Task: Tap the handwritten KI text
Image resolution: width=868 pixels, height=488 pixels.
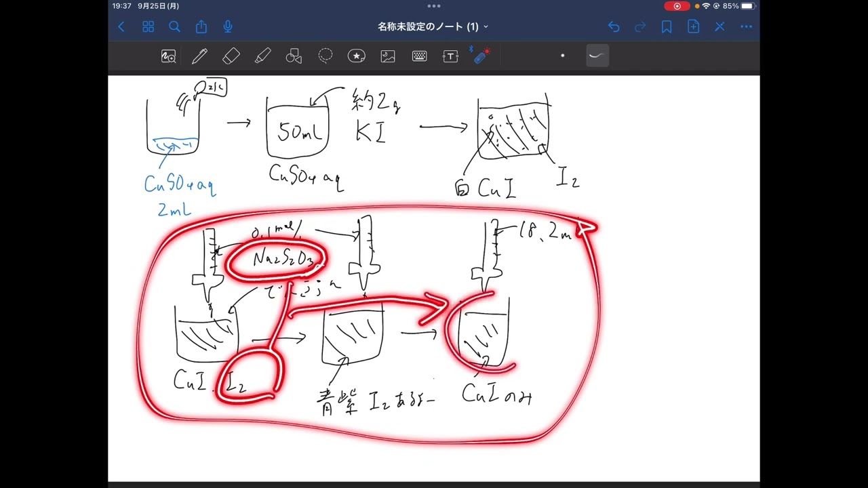Action: [x=370, y=131]
